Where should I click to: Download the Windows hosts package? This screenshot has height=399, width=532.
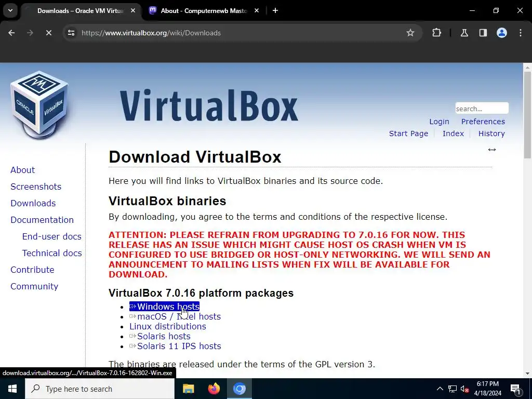pos(164,307)
